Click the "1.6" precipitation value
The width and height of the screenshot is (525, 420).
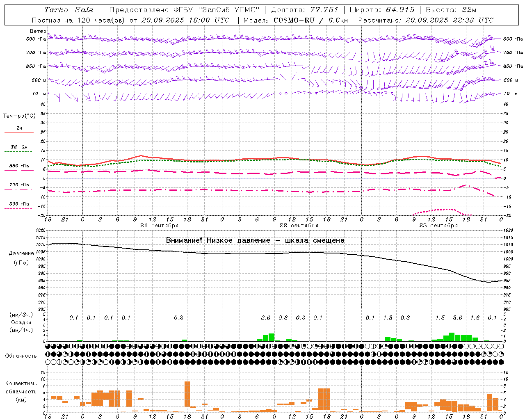(475, 317)
